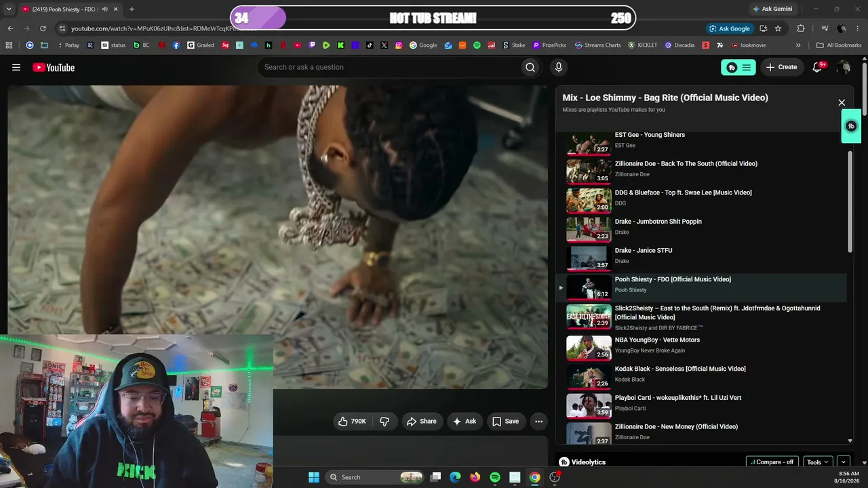Start voice search with the microphone
Screen dimensions: 868x488
(x=559, y=67)
